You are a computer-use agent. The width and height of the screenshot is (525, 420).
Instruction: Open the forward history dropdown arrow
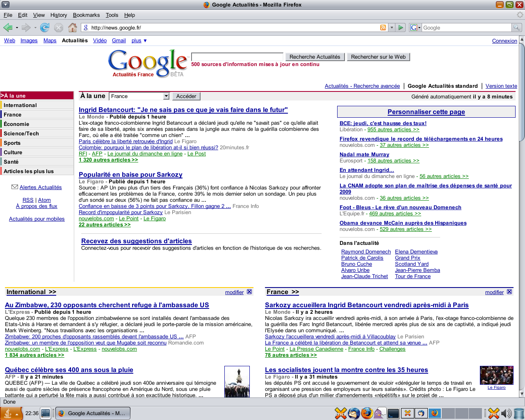pyautogui.click(x=35, y=28)
